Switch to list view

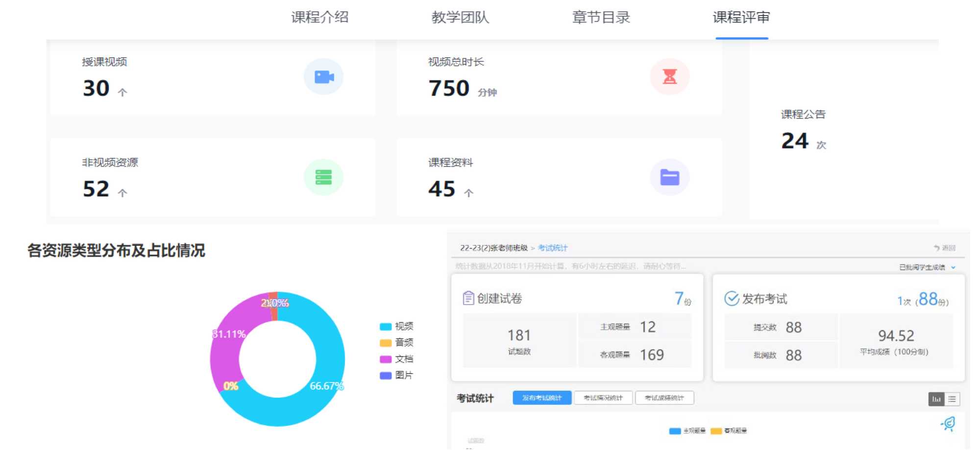952,399
